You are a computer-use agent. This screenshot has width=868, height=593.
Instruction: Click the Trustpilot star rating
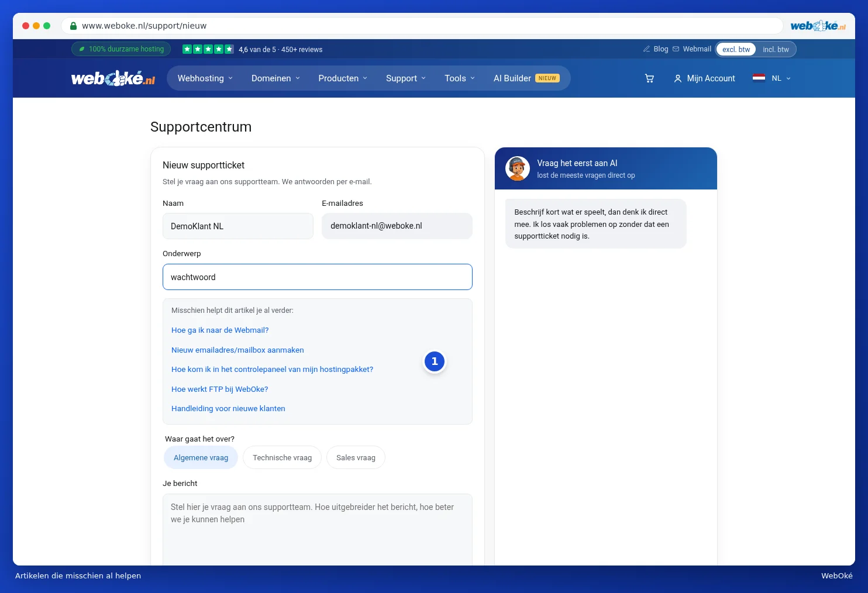(208, 49)
